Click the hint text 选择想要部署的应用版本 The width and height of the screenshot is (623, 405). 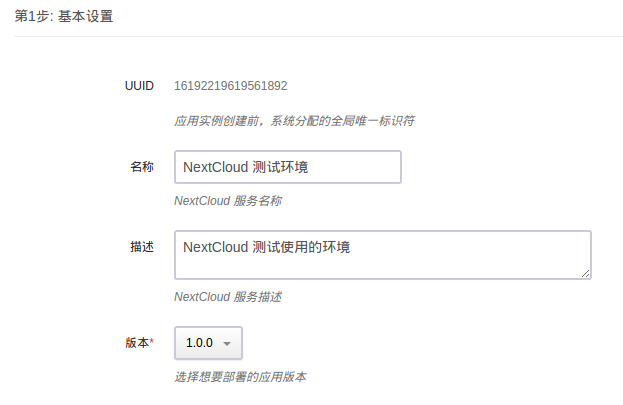240,378
